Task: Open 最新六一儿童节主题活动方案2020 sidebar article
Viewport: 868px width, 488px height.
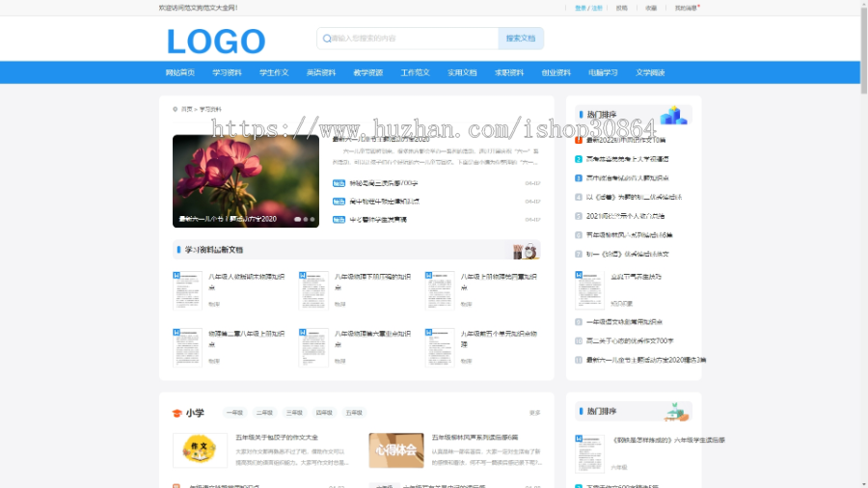Action: [x=646, y=360]
